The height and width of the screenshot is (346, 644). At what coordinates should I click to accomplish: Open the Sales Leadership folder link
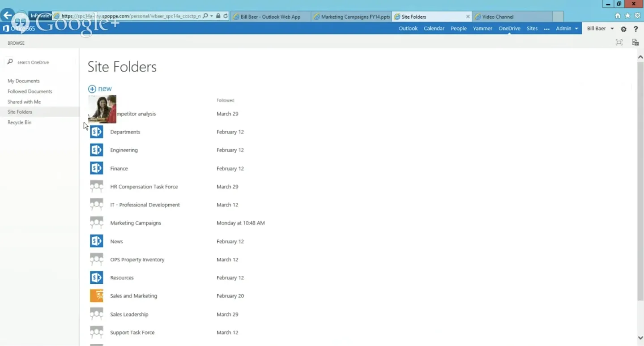pos(129,314)
